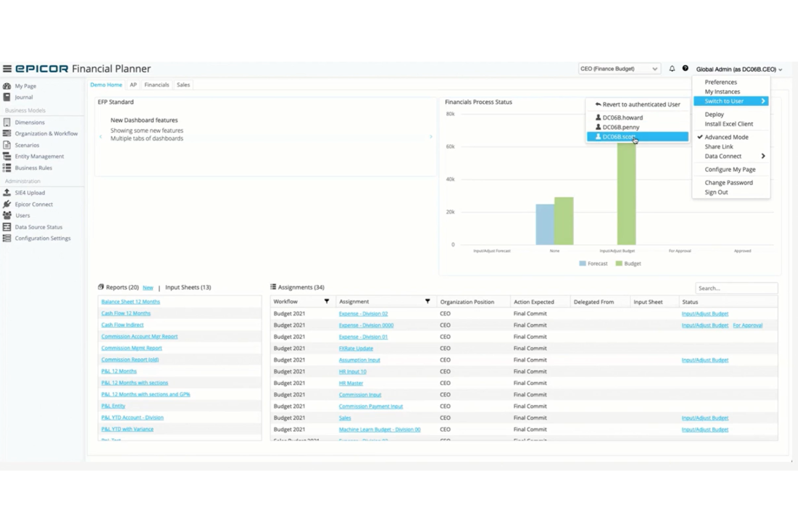Expand the Data Connect submenu

(x=723, y=156)
